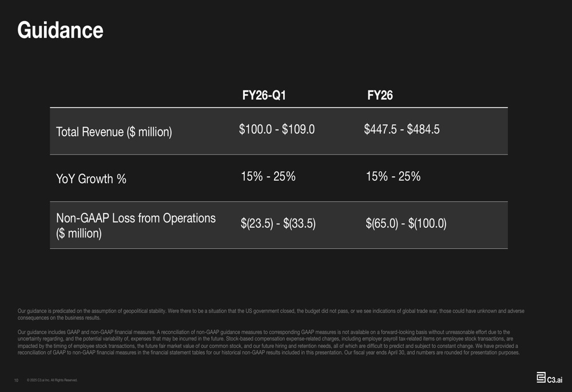
Task: Click FY26 growth value 15% - 25%
Action: click(x=393, y=176)
